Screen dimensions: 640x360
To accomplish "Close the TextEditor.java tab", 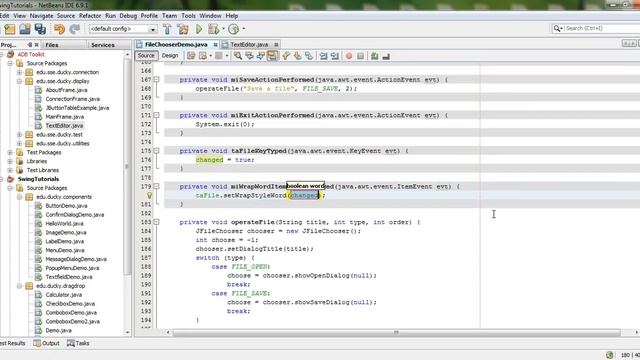I will click(x=276, y=44).
